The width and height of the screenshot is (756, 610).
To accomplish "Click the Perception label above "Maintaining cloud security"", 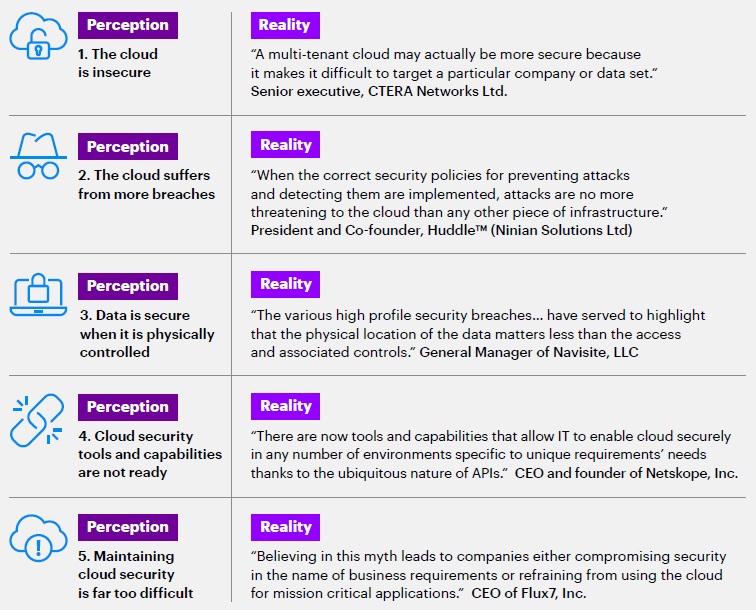I will 127,527.
